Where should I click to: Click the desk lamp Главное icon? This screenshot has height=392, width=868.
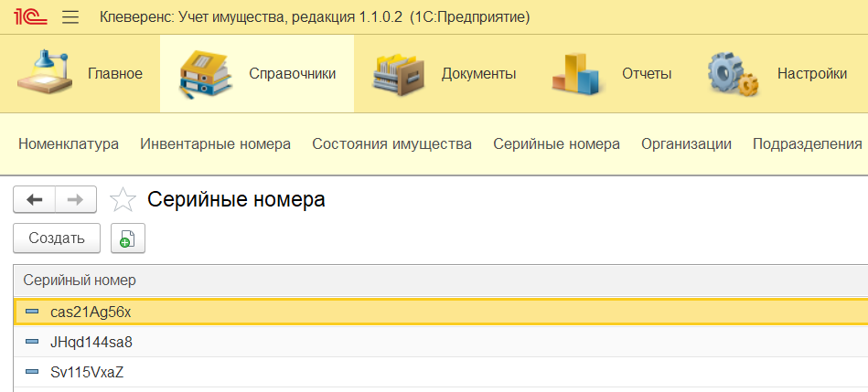(45, 72)
